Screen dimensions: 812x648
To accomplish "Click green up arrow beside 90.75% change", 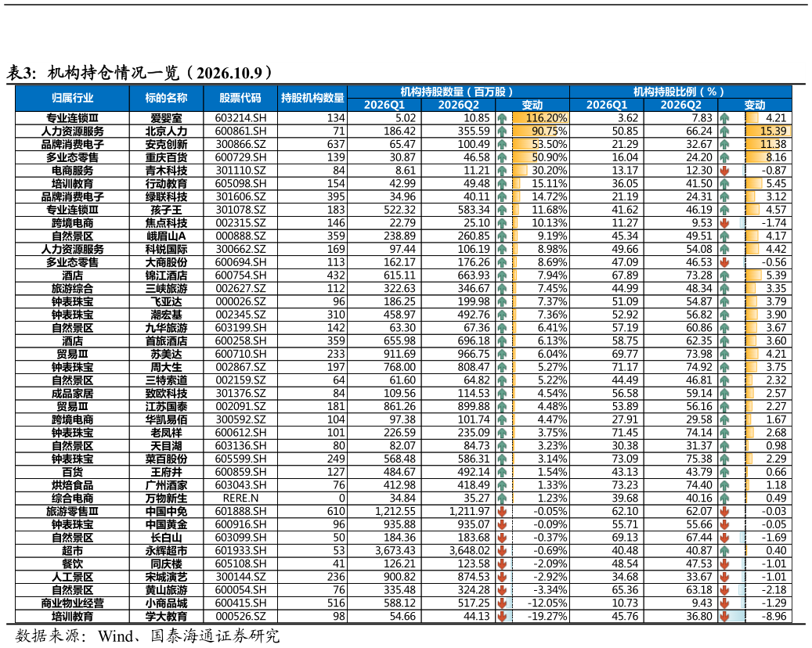I will click(x=502, y=131).
